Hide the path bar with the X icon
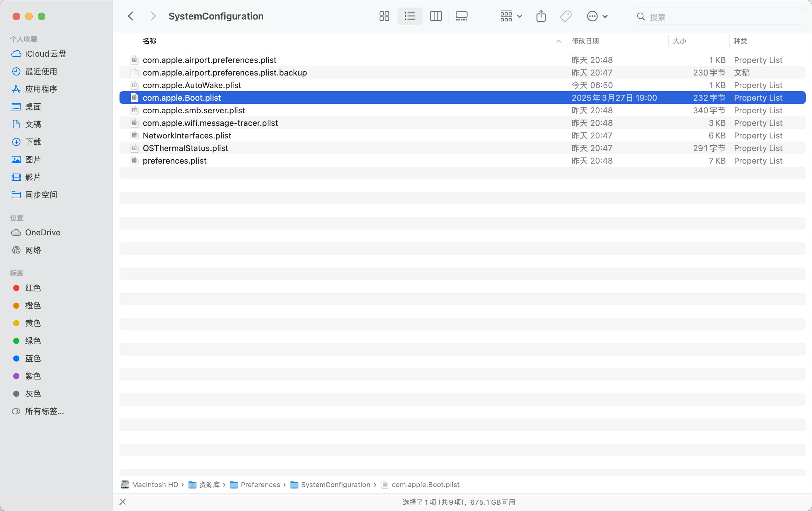Viewport: 812px width, 511px height. coord(122,502)
